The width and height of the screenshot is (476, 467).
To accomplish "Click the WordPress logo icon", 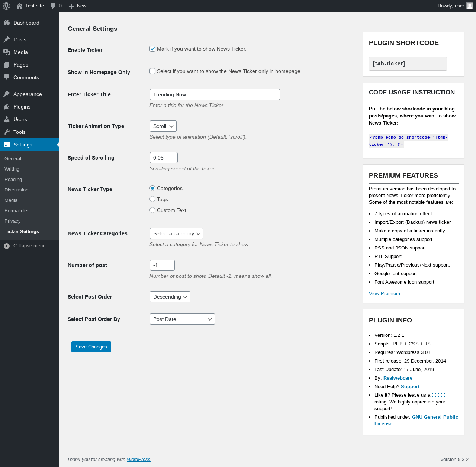I will tap(6, 6).
